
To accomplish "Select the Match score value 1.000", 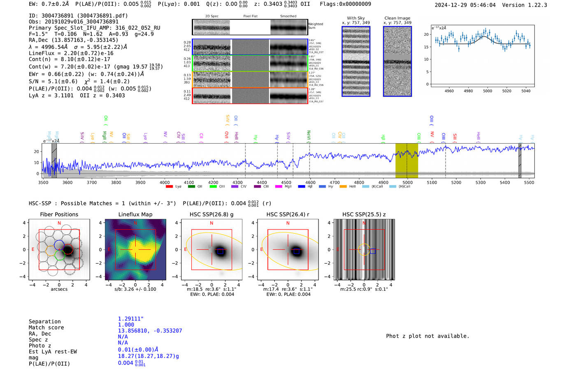I will (126, 325).
